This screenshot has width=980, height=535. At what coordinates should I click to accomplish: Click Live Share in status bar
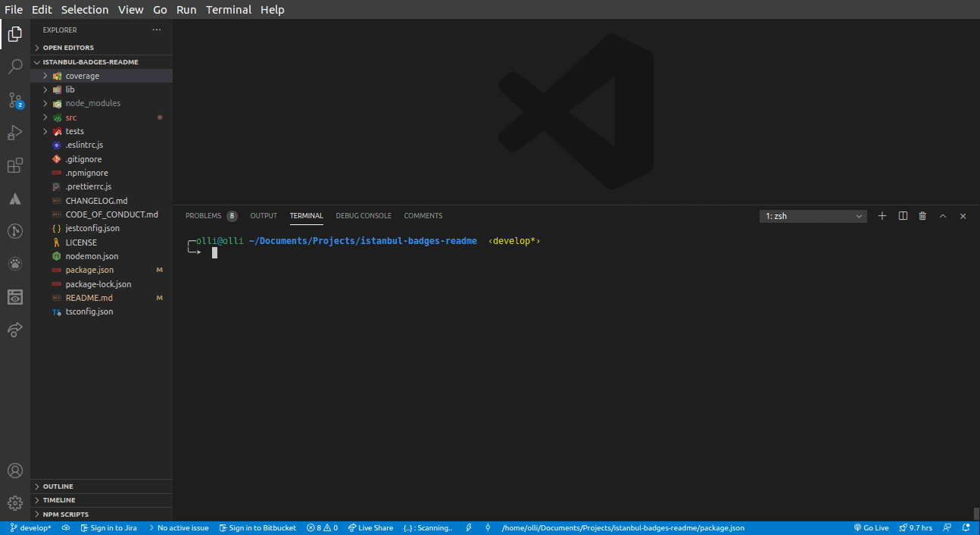[x=370, y=528]
